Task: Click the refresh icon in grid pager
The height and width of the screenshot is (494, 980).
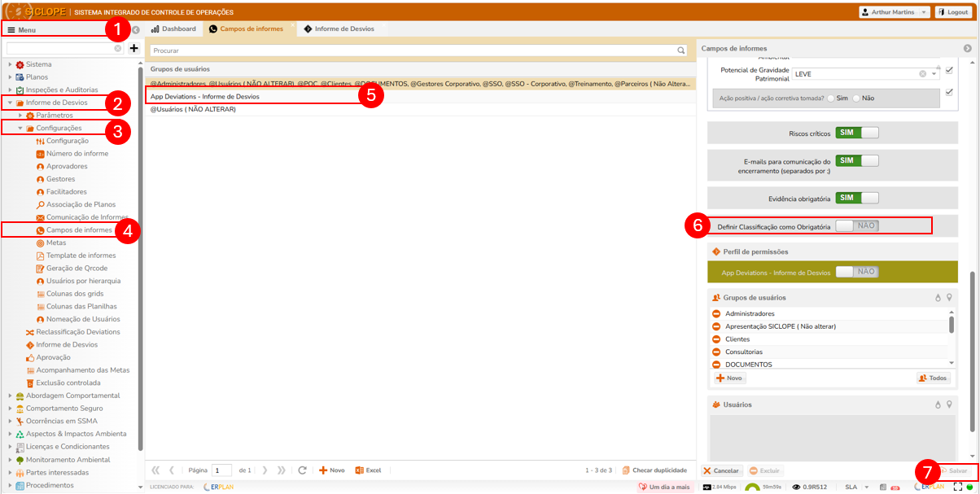Action: (302, 470)
